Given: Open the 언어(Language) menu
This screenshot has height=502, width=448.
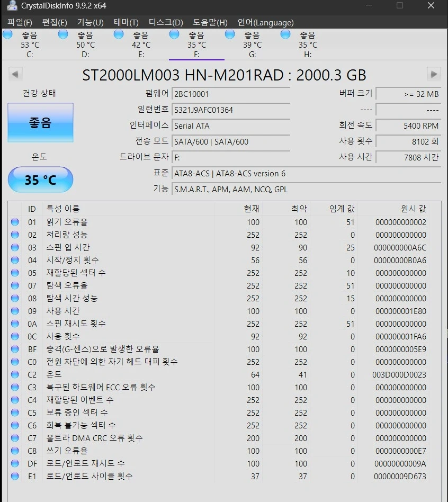Looking at the screenshot, I should click(265, 22).
